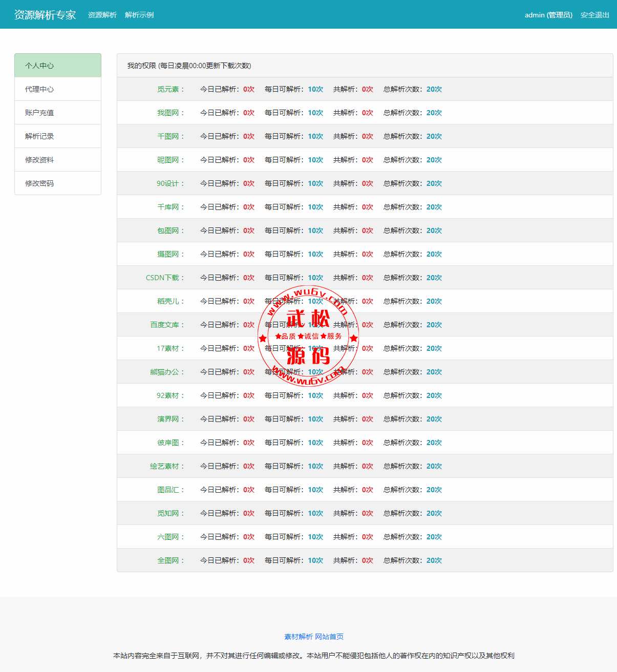Click 每日可解析 10次 in the 图品汇 row
This screenshot has height=672, width=617.
pos(294,490)
